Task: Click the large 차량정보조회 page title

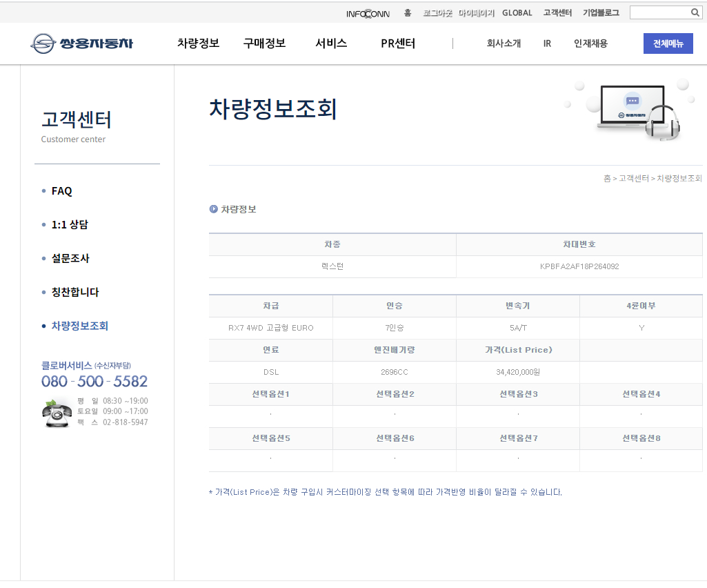Action: pos(272,109)
